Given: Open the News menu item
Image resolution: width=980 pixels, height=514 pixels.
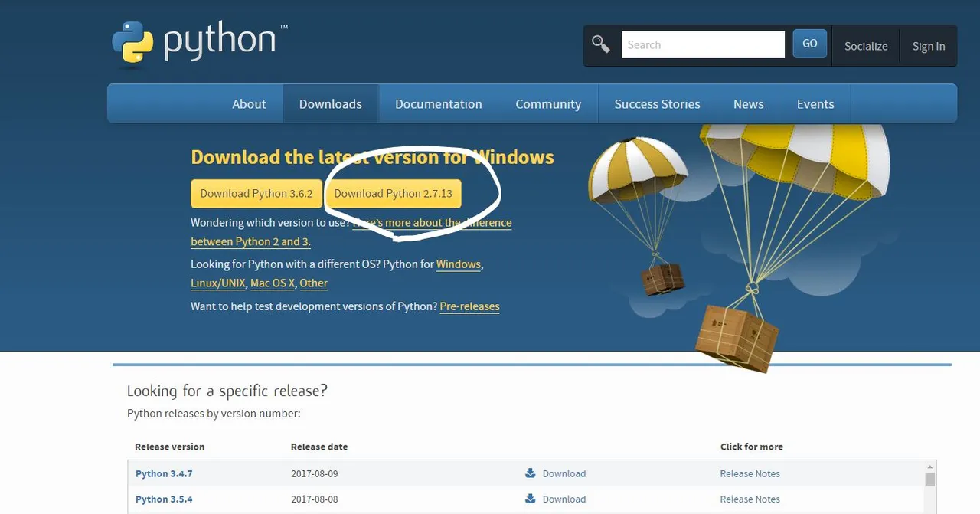Looking at the screenshot, I should (748, 104).
